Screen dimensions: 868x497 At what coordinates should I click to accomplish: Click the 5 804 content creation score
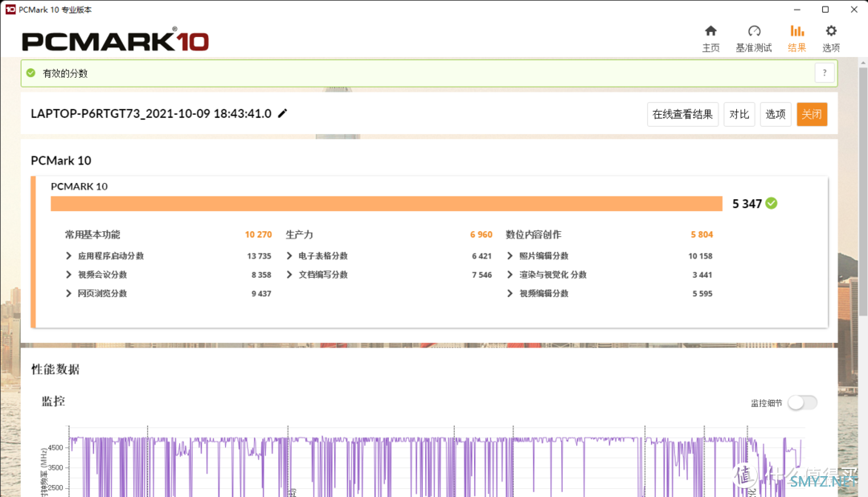pyautogui.click(x=702, y=234)
